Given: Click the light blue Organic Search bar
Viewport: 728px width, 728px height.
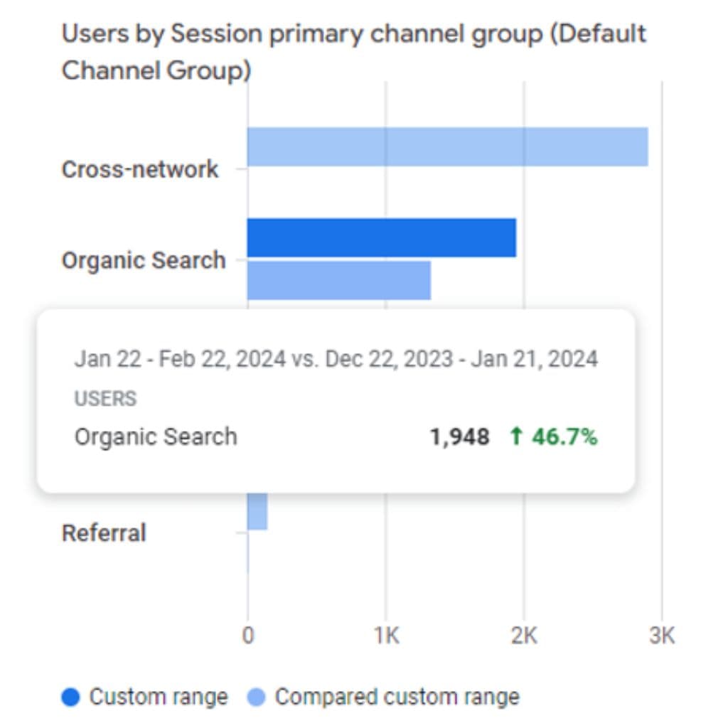Looking at the screenshot, I should [339, 280].
